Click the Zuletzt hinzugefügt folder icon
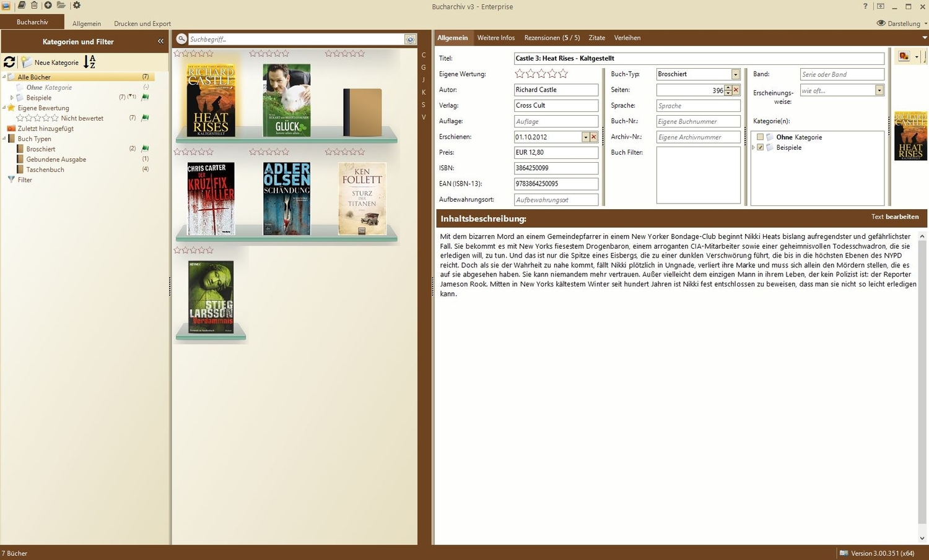The height and width of the screenshot is (560, 929). click(11, 128)
